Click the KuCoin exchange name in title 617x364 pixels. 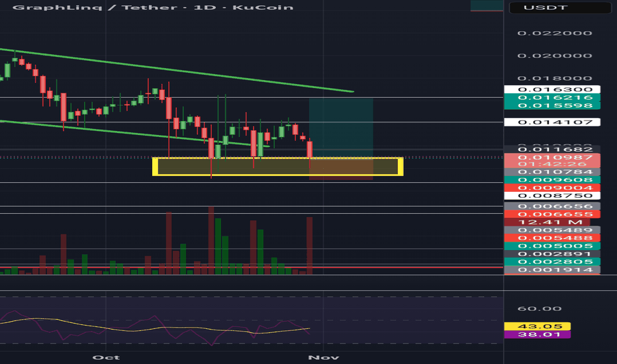point(263,7)
